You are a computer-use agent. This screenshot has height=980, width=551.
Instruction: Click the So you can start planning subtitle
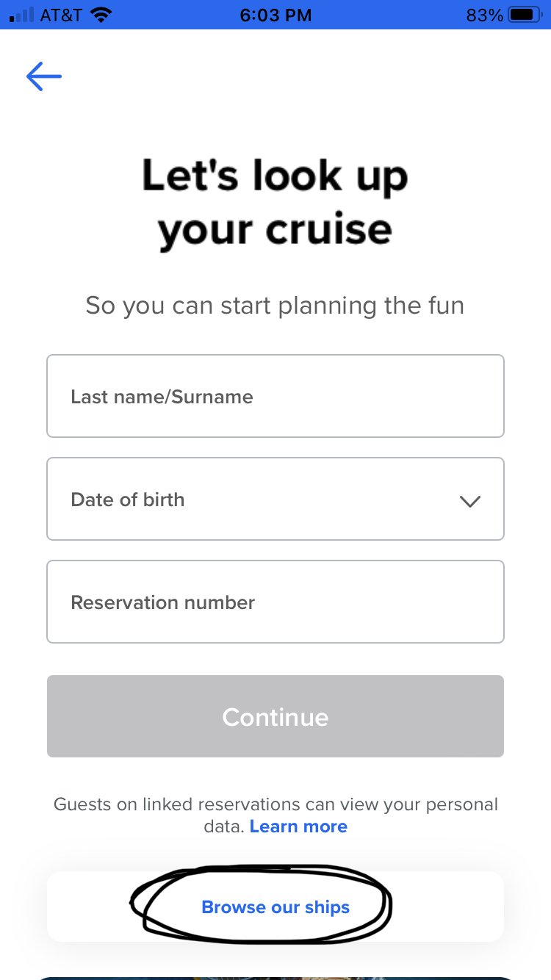pos(275,305)
